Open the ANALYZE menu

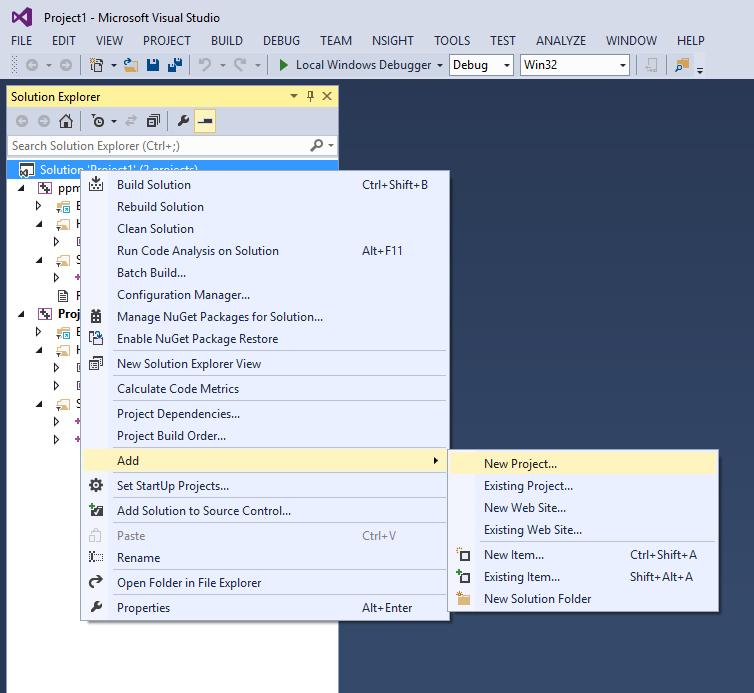tap(561, 41)
